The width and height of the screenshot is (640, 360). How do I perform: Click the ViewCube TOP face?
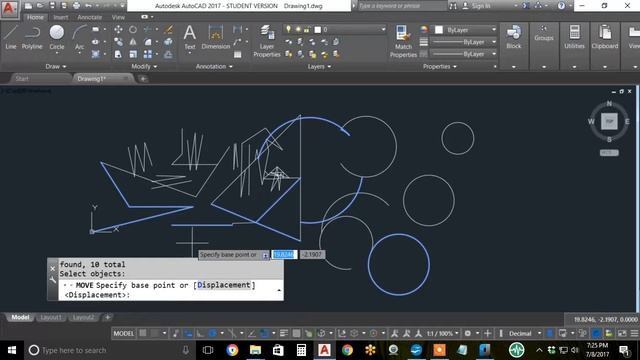(609, 122)
